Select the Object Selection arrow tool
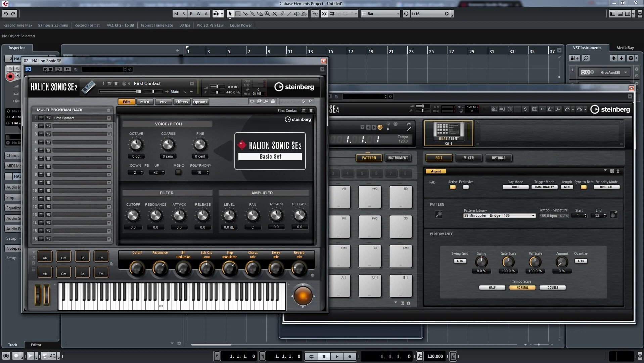This screenshot has width=644, height=363. point(230,14)
